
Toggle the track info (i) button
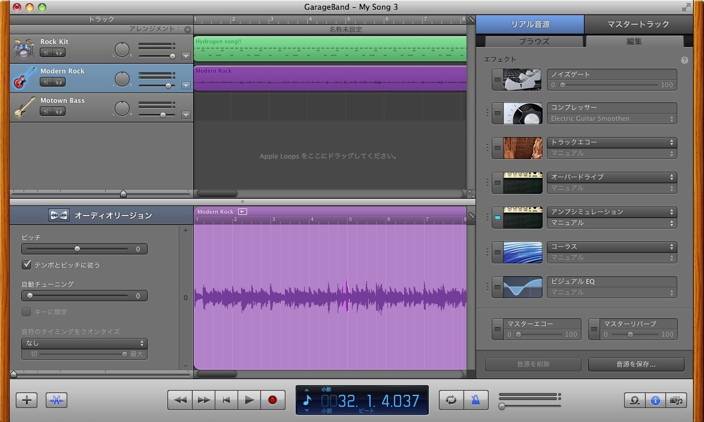click(x=656, y=400)
